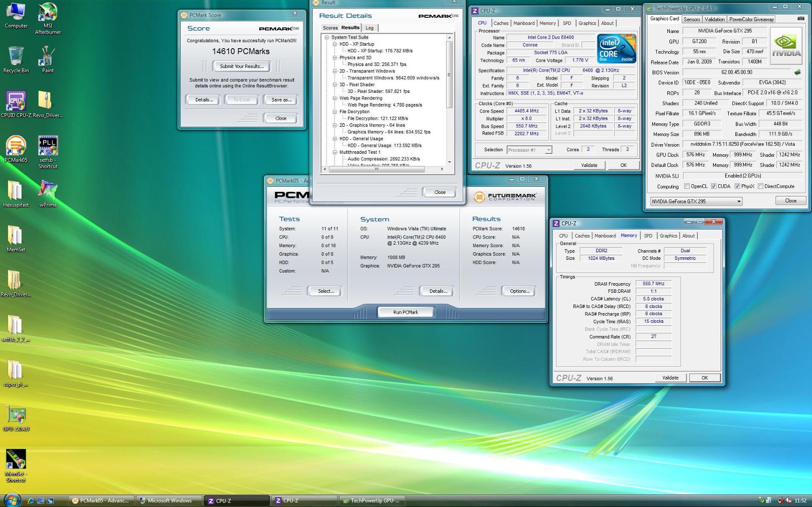Screen dimensions: 812x507
Task: Open the GPU-Z.0.4.9 desktop icon
Action: point(16,418)
